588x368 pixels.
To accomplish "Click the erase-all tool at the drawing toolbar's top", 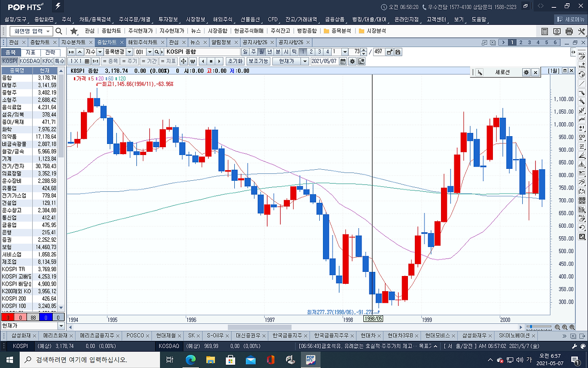I will tap(582, 56).
